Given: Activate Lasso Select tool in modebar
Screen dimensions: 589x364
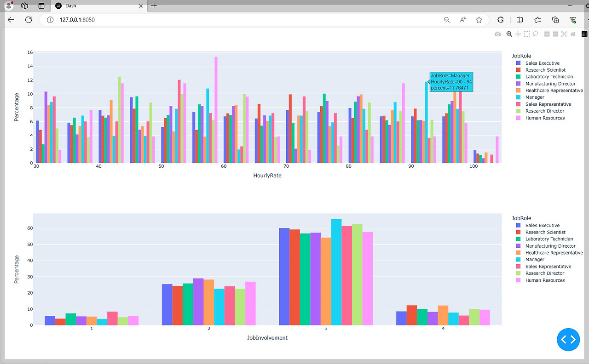Looking at the screenshot, I should point(536,34).
